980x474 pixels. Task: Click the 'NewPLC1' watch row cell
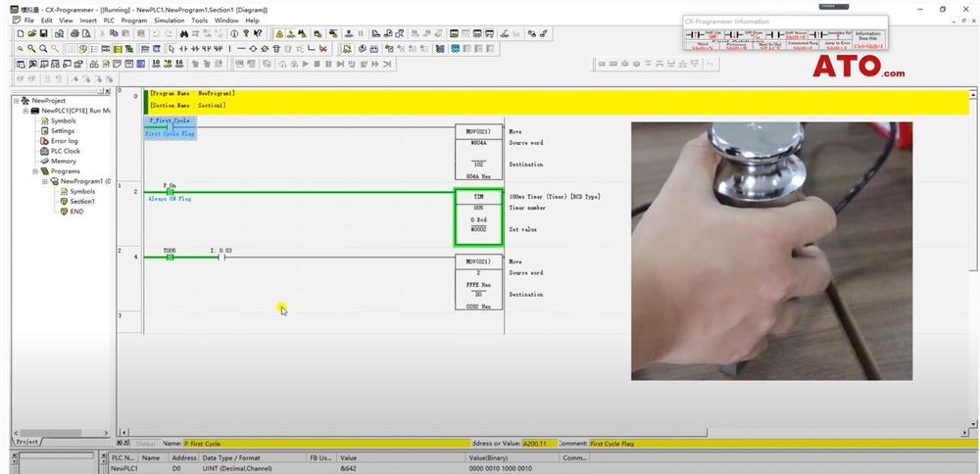tap(123, 468)
